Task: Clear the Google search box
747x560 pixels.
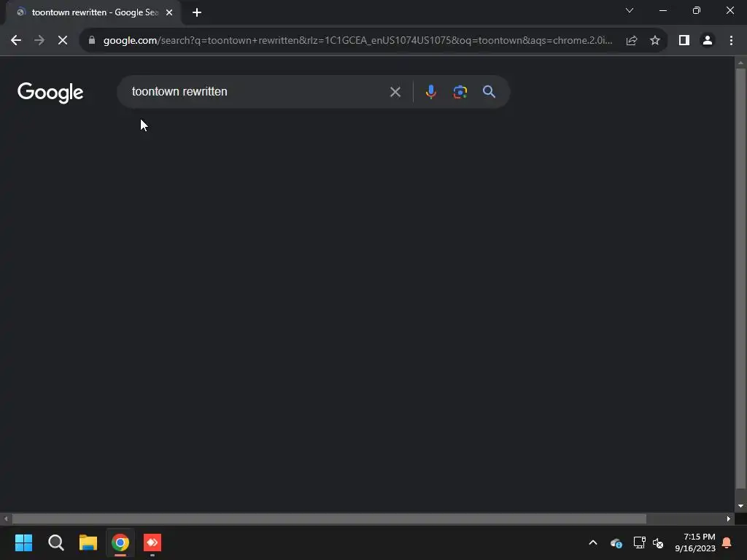Action: [395, 92]
